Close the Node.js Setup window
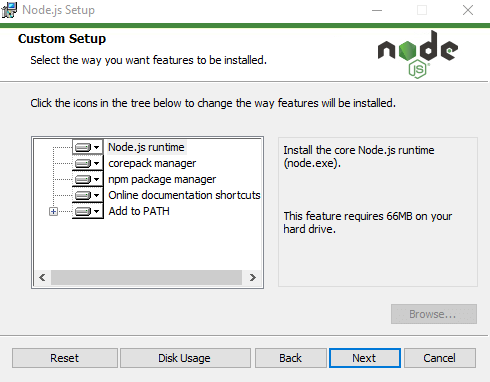 [468, 10]
